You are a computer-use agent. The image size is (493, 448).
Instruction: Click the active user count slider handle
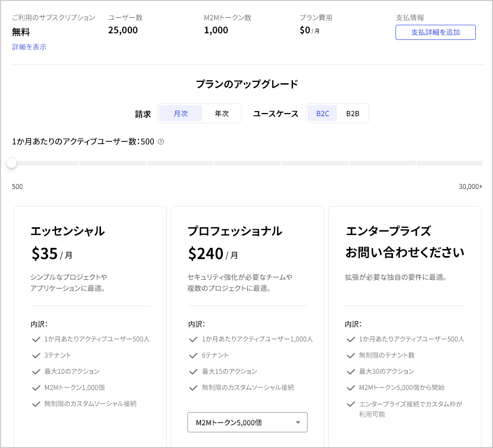[x=12, y=163]
